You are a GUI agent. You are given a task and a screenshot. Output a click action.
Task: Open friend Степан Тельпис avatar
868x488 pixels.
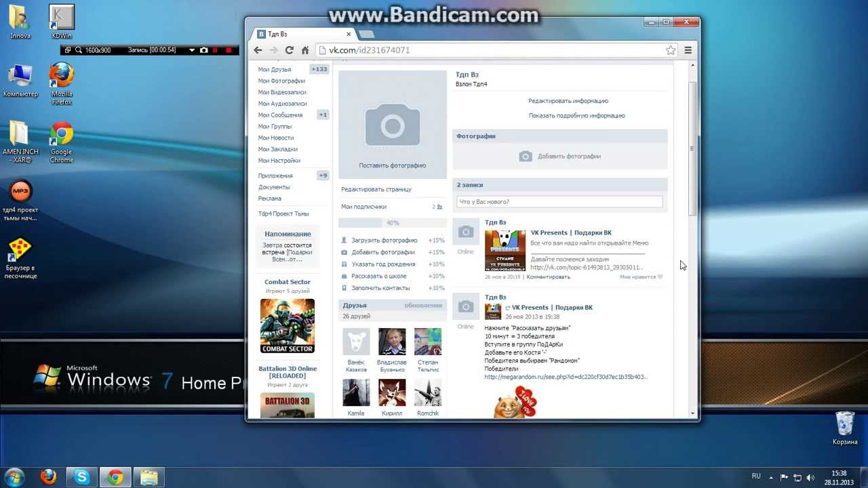tap(428, 342)
